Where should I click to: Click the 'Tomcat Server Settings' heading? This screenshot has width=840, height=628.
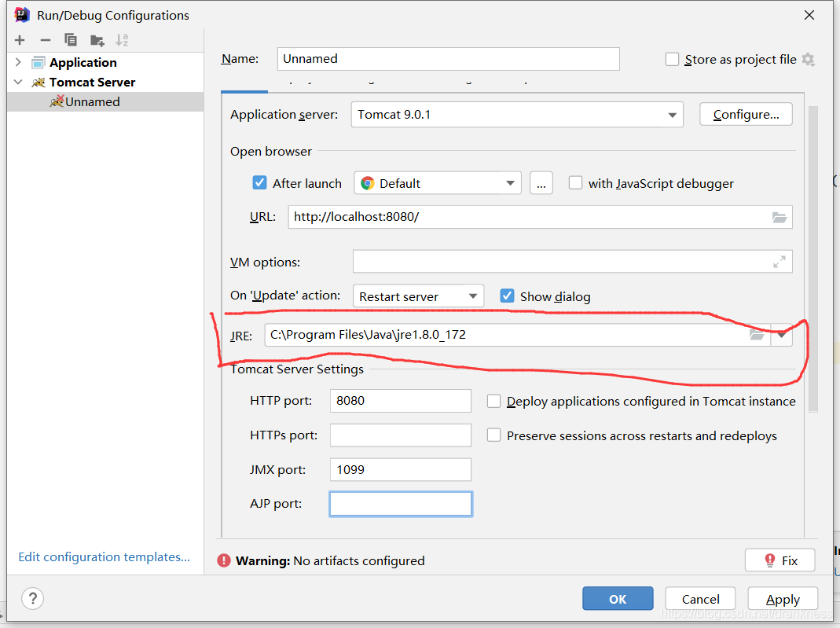pyautogui.click(x=297, y=369)
